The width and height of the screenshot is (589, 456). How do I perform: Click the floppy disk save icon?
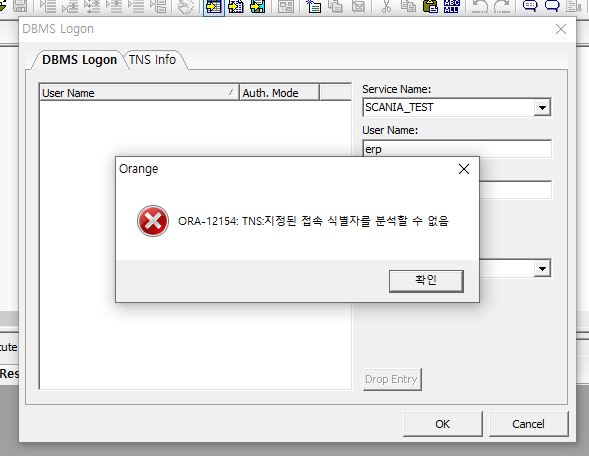click(x=20, y=6)
